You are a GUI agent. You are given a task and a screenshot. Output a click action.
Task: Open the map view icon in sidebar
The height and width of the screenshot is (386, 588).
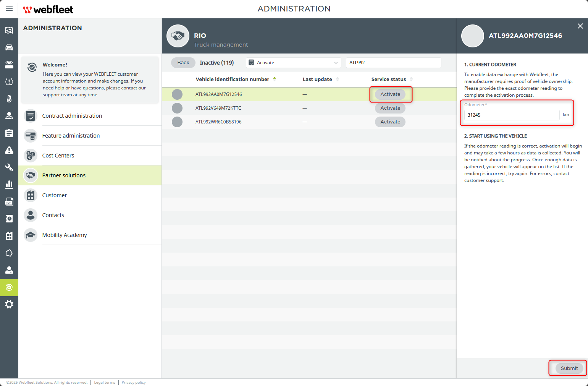[9, 30]
